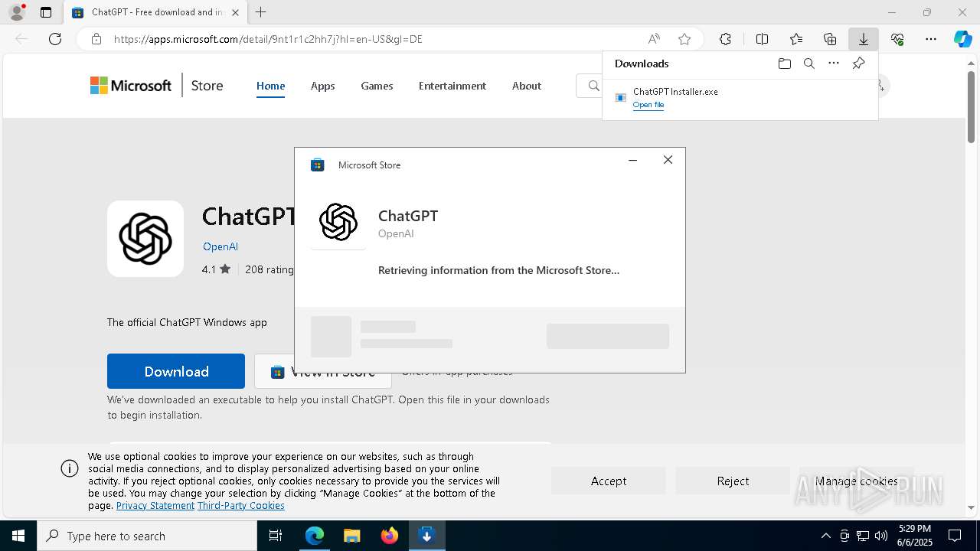Open Manage cookies options
980x551 pixels.
[x=856, y=481]
